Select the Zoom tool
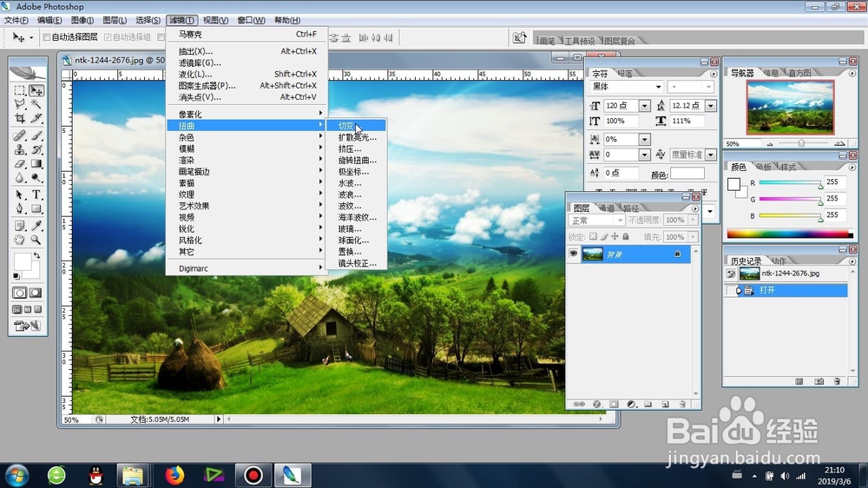This screenshot has width=868, height=488. pyautogui.click(x=36, y=240)
